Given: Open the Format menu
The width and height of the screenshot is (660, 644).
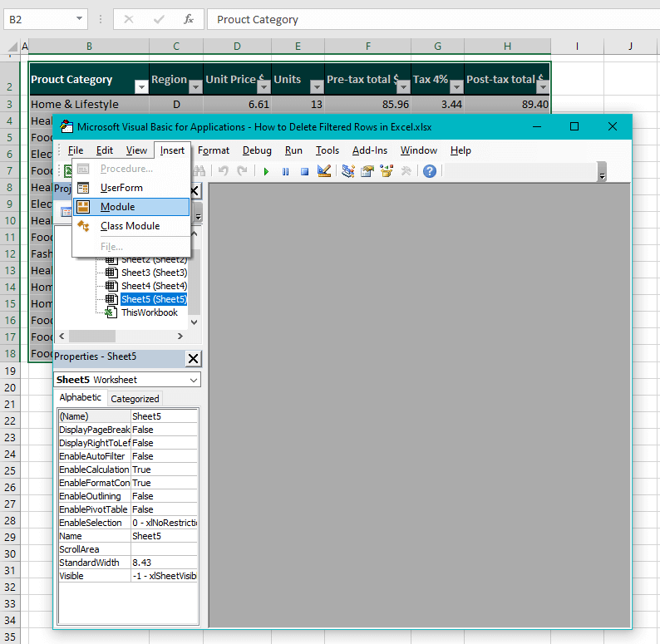Looking at the screenshot, I should coord(214,150).
